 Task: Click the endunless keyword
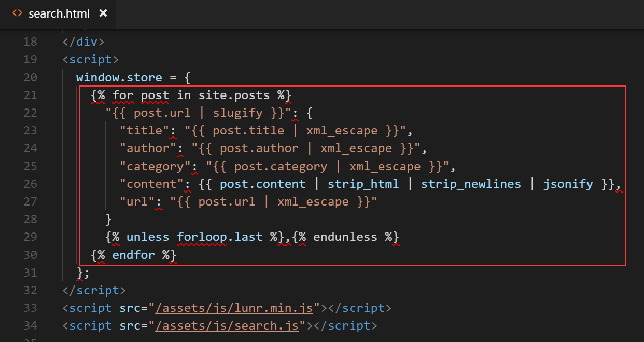[x=345, y=237]
